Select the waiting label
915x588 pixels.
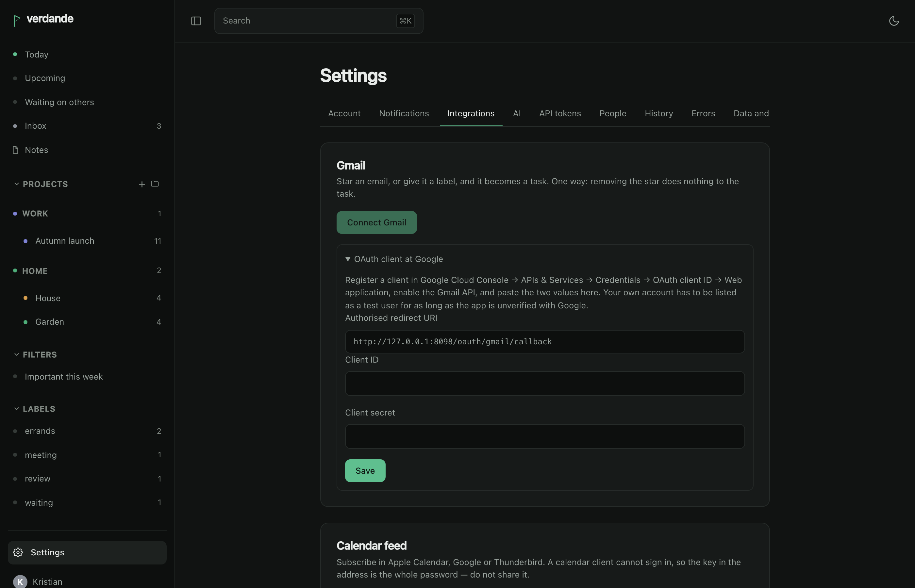click(87, 502)
